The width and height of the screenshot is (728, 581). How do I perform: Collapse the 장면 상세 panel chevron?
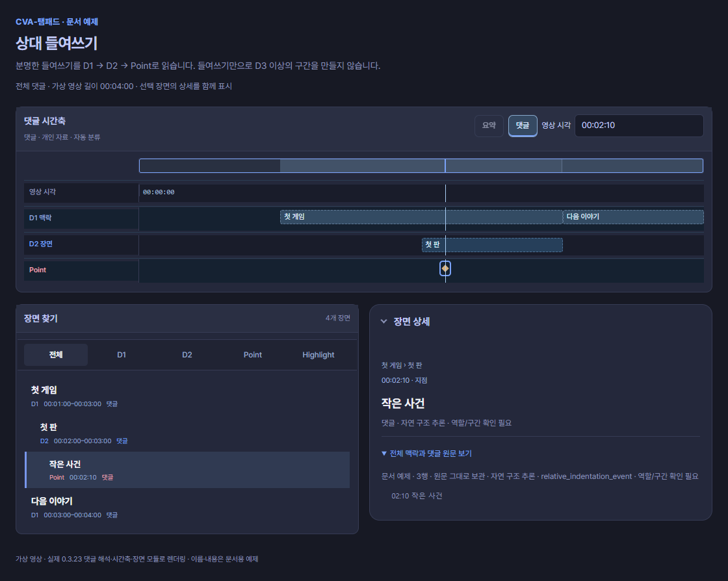383,321
